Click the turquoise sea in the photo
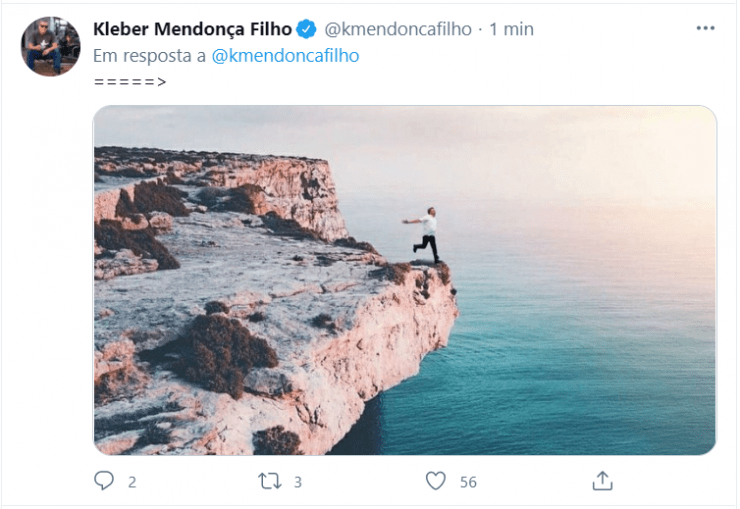The width and height of the screenshot is (740, 509). tap(580, 360)
